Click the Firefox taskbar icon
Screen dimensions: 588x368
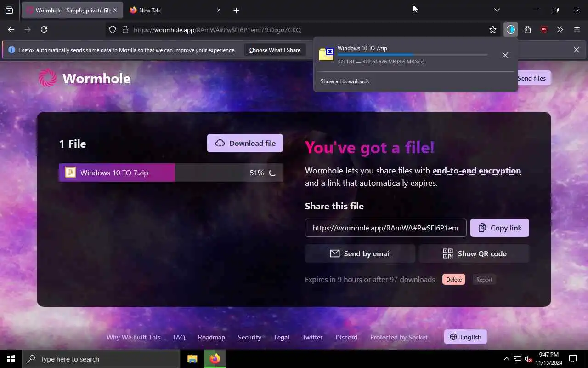point(215,359)
